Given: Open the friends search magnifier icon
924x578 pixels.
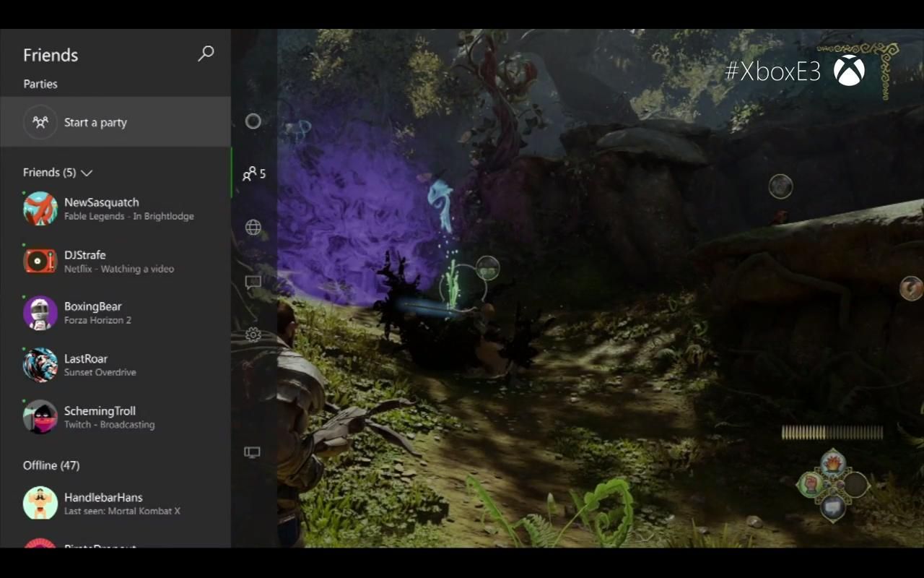Looking at the screenshot, I should pos(206,53).
